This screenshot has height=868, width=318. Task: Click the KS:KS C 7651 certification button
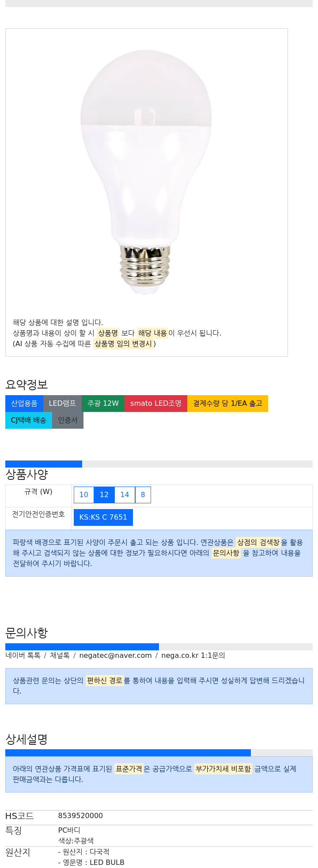pos(103,517)
